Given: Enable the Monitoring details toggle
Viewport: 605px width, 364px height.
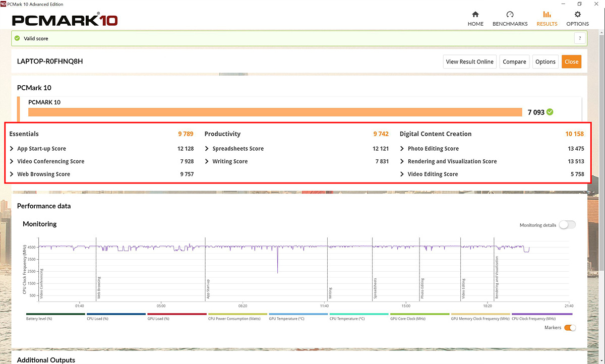Looking at the screenshot, I should [567, 225].
